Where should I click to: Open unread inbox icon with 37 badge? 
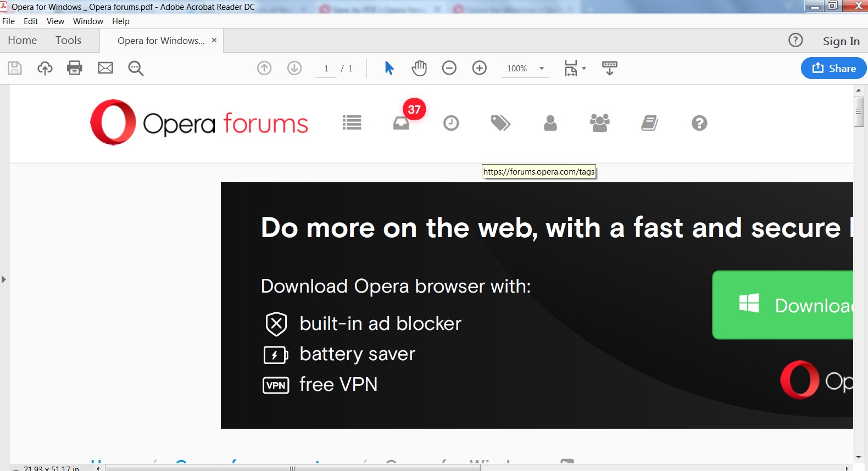[x=402, y=123]
